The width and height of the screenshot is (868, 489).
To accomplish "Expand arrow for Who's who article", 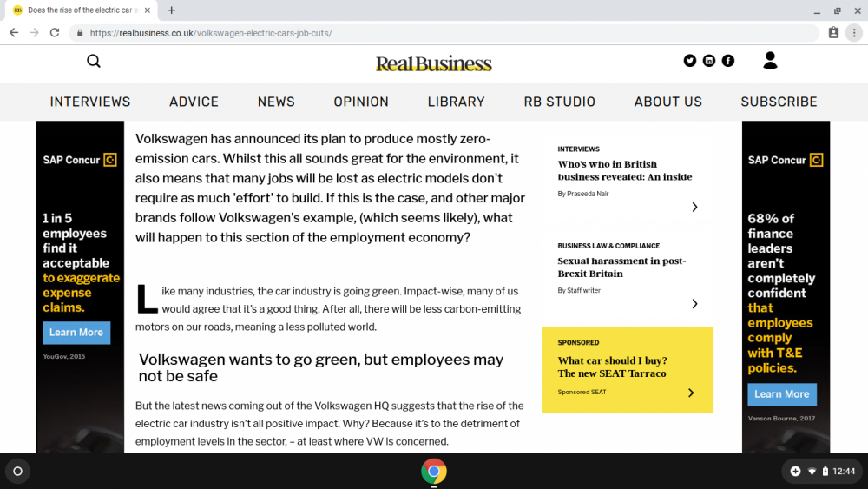I will [x=694, y=207].
